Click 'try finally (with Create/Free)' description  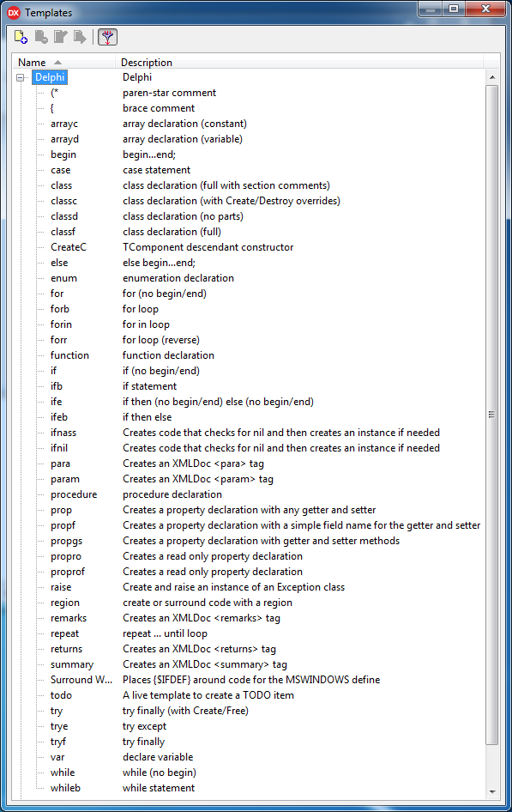click(x=185, y=711)
